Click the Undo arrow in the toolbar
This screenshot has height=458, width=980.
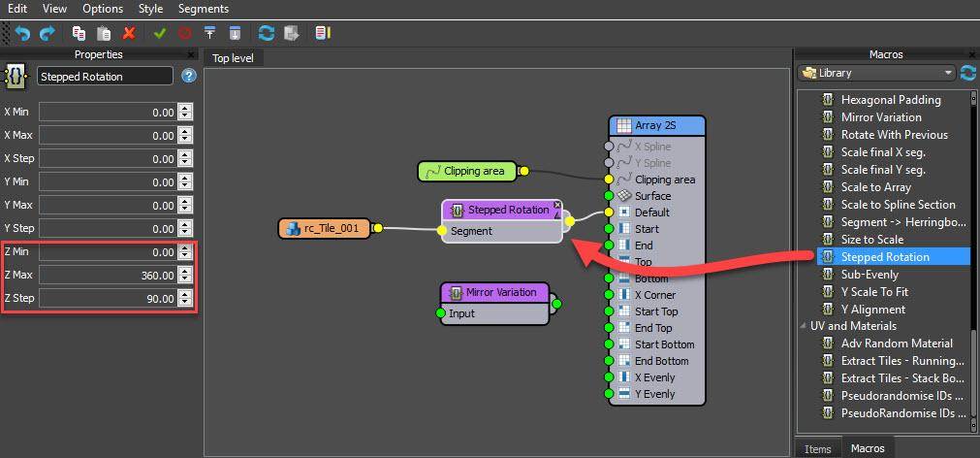click(22, 33)
